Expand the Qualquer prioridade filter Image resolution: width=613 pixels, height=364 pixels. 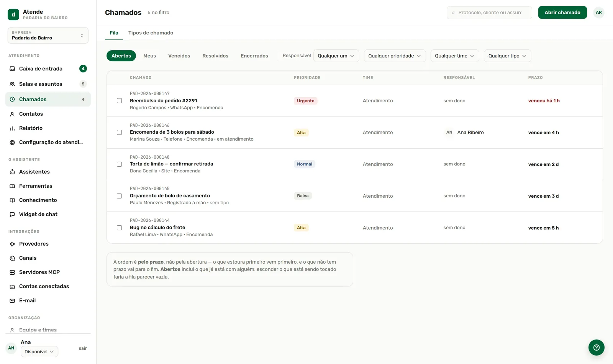395,56
